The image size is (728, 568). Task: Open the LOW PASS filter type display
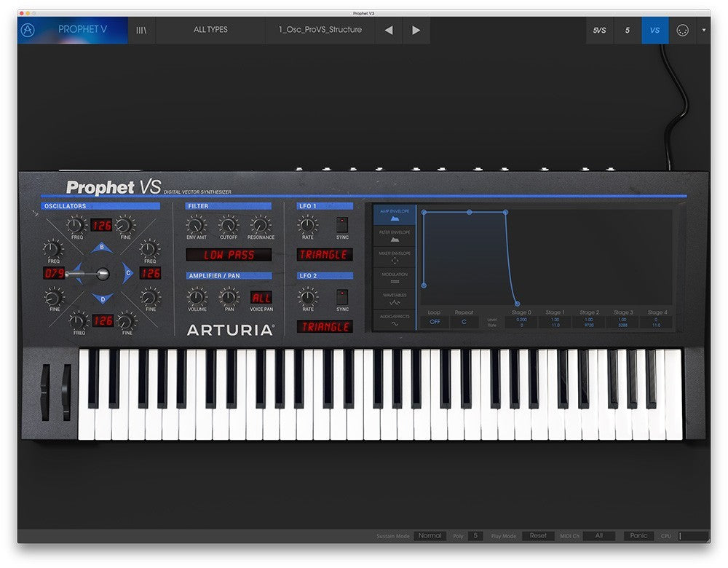229,255
